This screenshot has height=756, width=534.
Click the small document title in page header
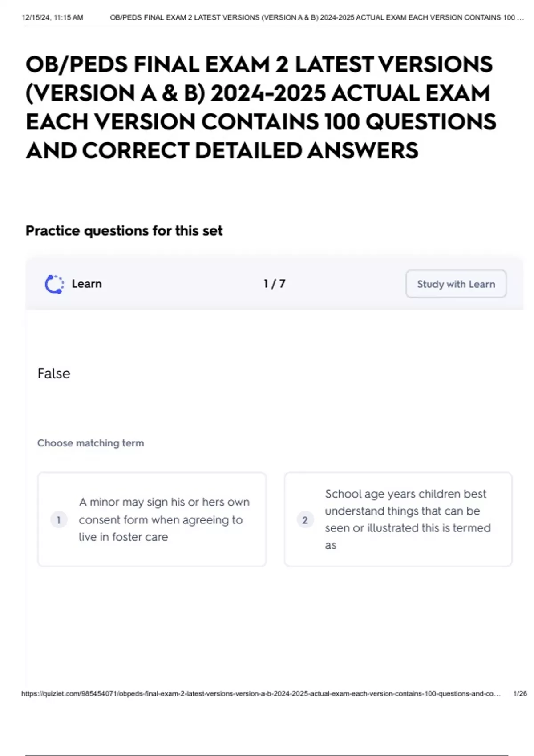coord(316,18)
